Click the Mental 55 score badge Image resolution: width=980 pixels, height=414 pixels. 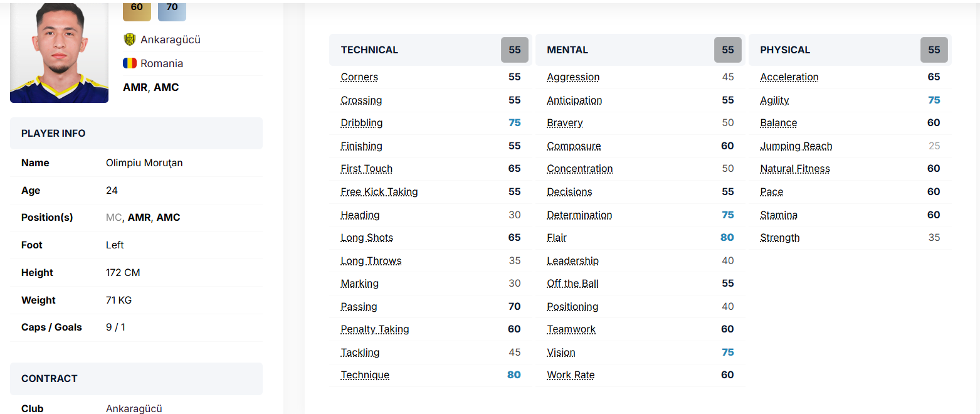[x=727, y=50]
